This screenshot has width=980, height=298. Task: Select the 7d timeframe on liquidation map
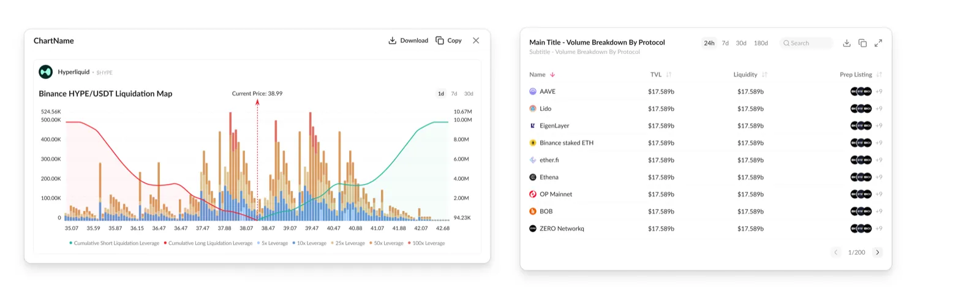(454, 94)
